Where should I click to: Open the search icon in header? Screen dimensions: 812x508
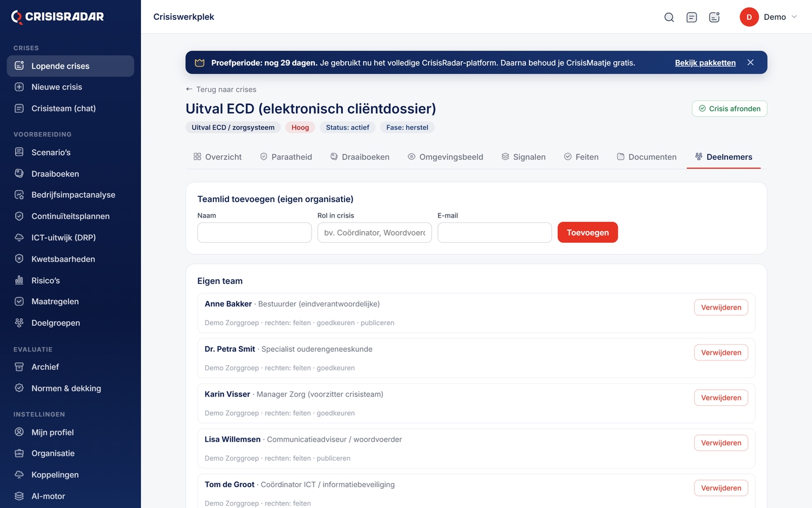coord(669,17)
